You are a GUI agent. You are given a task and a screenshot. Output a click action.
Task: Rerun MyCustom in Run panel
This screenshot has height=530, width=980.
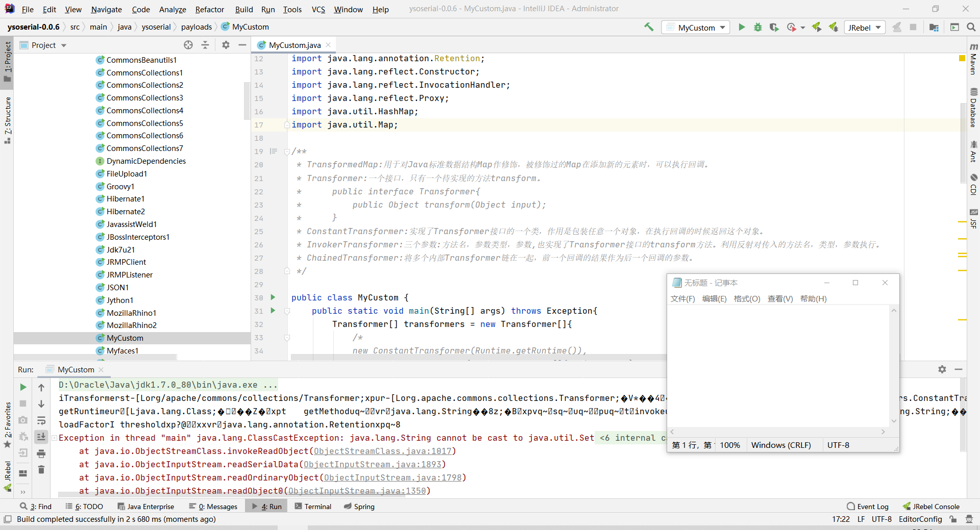pos(23,387)
